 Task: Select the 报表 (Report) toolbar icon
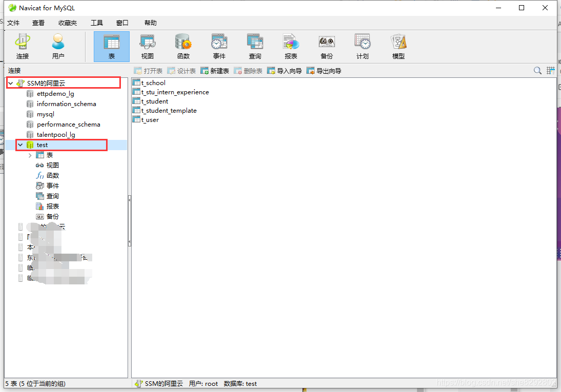pyautogui.click(x=290, y=47)
